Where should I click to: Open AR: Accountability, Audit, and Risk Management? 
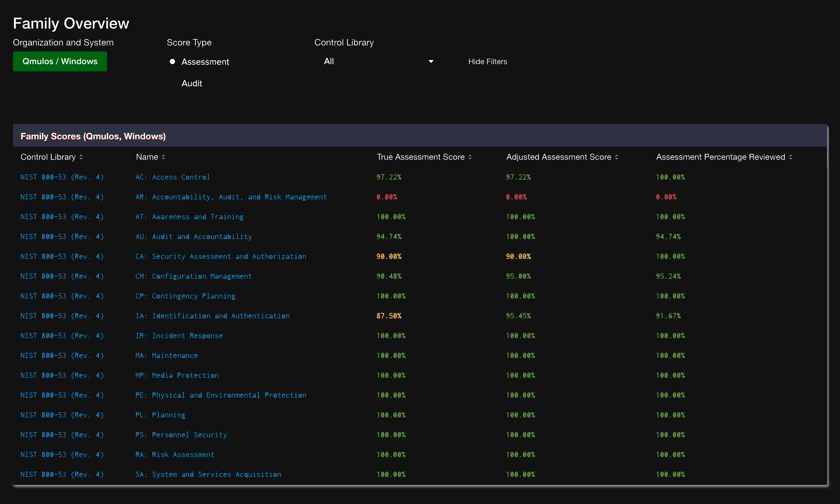point(231,197)
